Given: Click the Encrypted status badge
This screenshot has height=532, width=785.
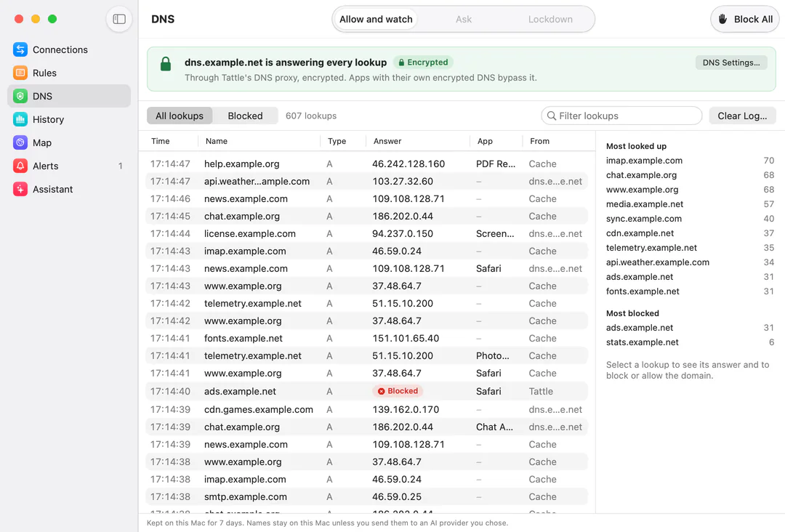Looking at the screenshot, I should [x=423, y=62].
